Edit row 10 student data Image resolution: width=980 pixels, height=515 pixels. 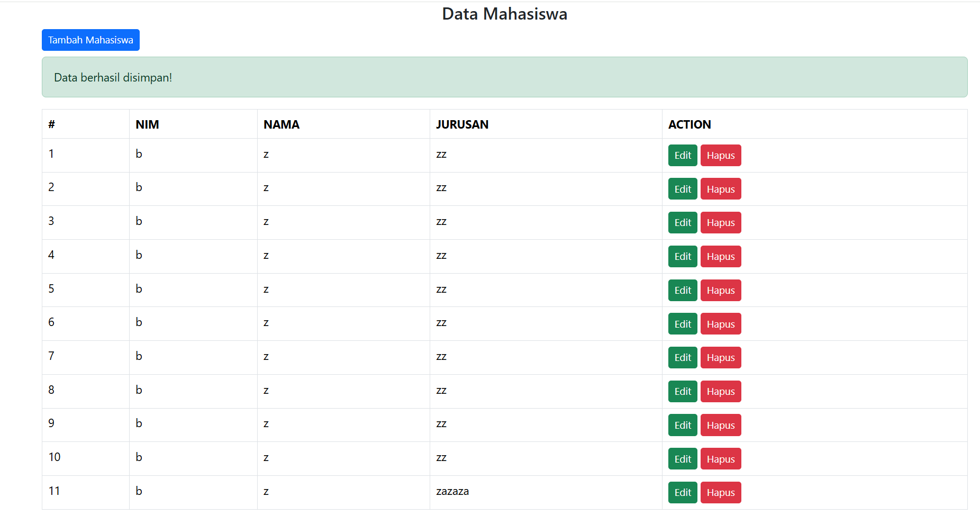[x=682, y=459]
